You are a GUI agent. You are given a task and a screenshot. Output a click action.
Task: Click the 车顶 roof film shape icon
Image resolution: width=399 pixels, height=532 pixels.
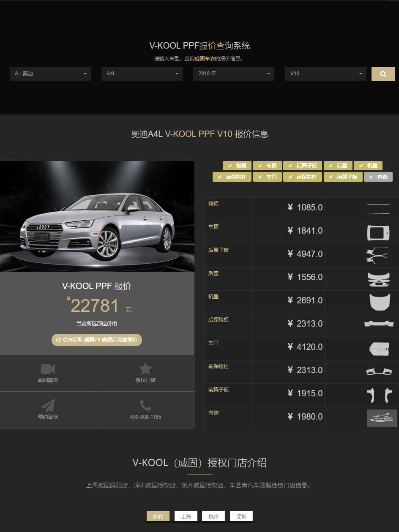tap(378, 232)
